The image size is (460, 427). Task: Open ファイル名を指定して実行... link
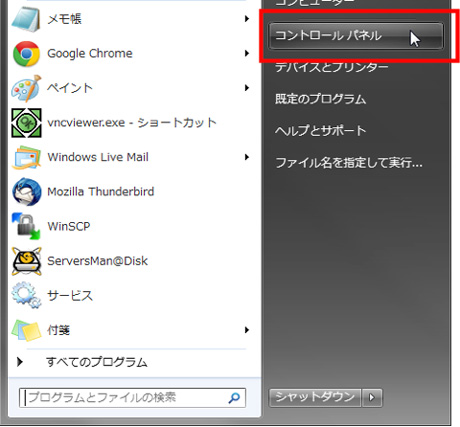(x=349, y=163)
